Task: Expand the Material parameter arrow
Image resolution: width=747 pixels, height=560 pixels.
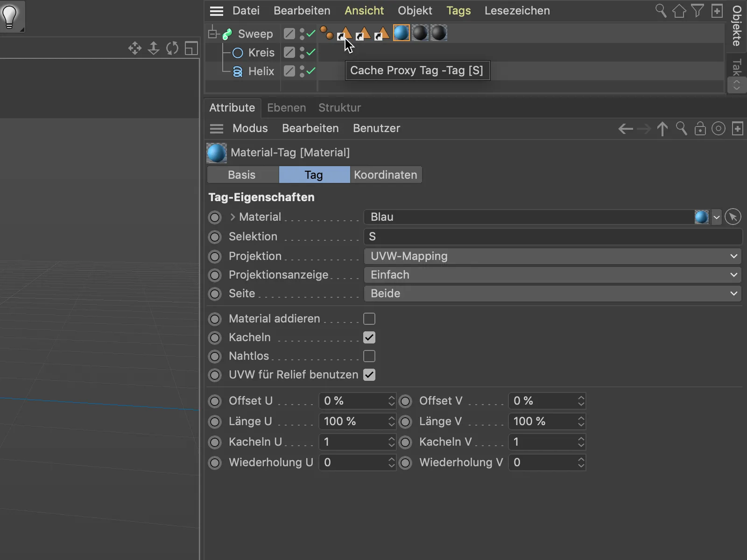Action: click(x=233, y=217)
